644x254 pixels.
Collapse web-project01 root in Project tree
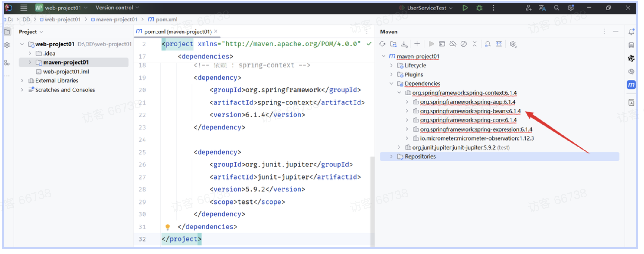(x=22, y=44)
